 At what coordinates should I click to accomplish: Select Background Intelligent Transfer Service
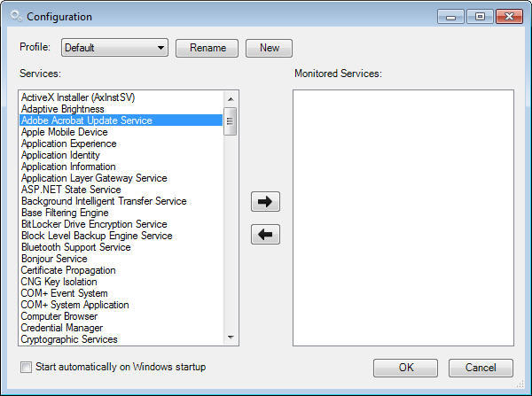[121, 201]
